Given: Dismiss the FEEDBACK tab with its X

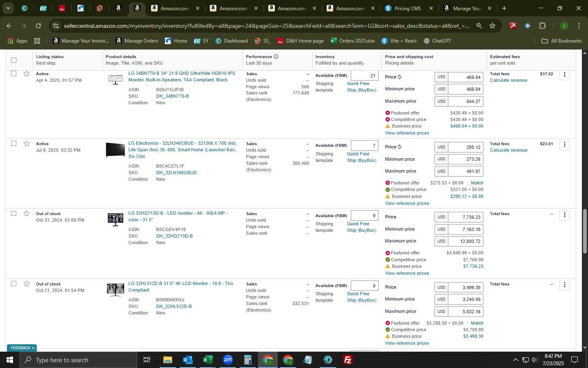Looking at the screenshot, I should (x=33, y=348).
